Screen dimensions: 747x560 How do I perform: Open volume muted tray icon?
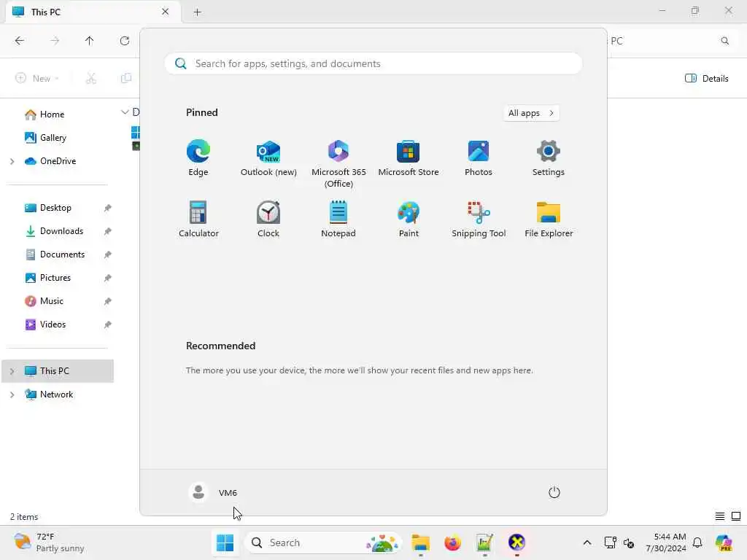628,542
